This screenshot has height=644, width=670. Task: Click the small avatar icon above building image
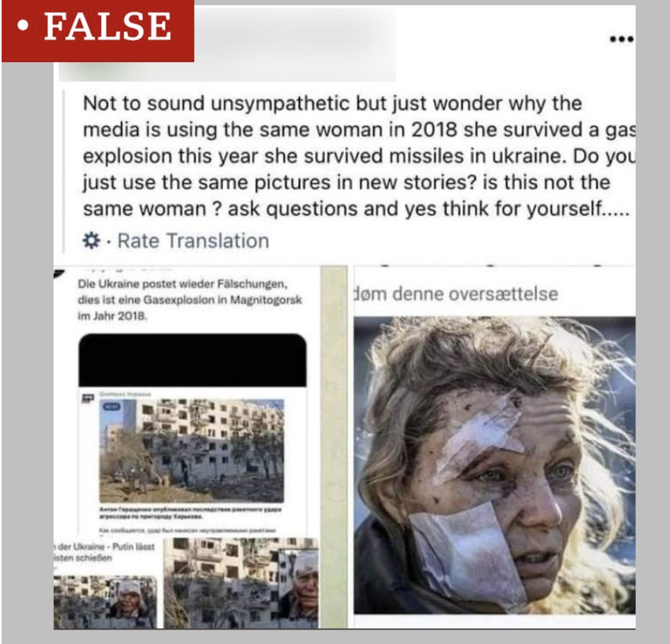point(87,398)
